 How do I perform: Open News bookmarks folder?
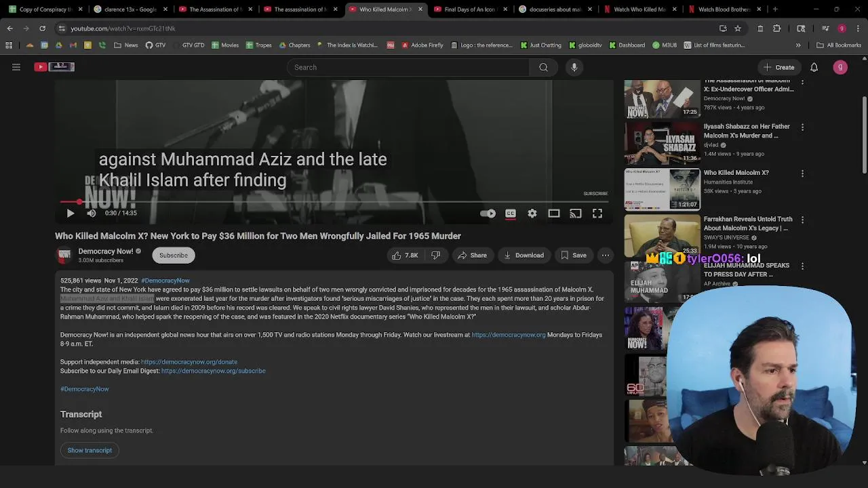[125, 45]
